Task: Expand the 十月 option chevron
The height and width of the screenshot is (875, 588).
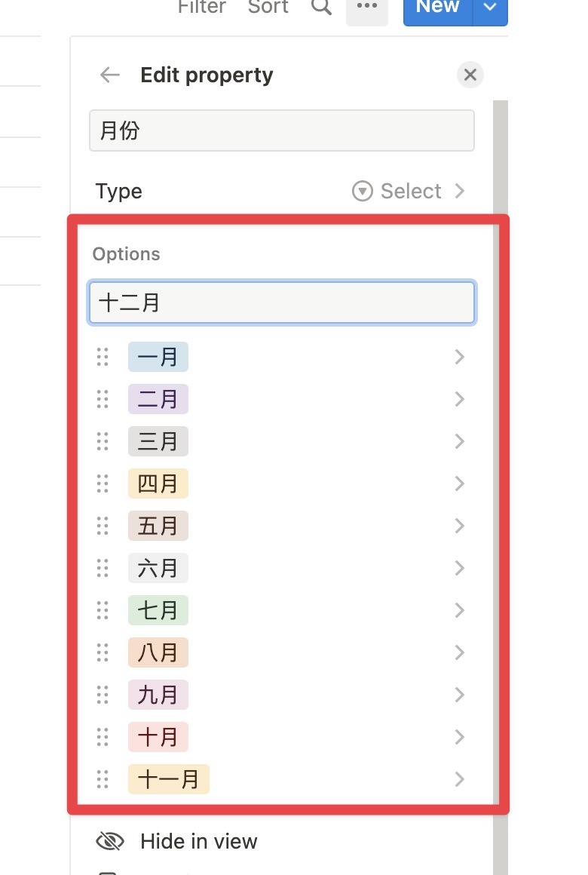Action: pyautogui.click(x=459, y=737)
